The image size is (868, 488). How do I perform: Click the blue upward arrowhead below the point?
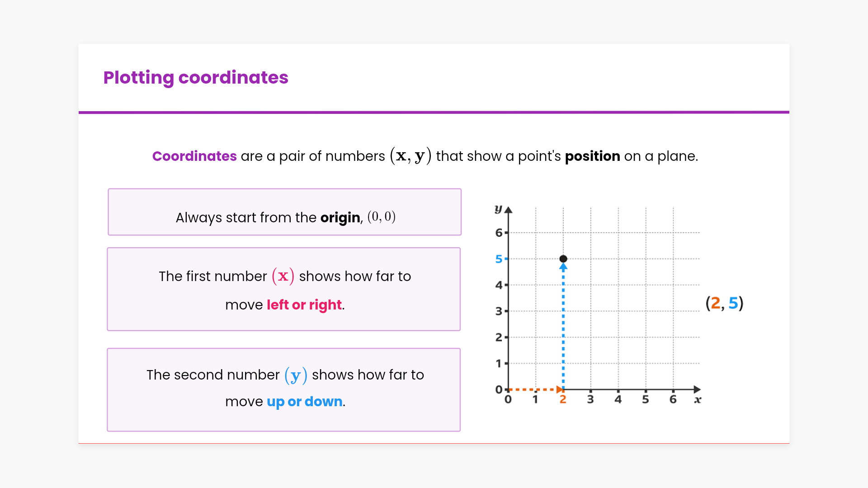click(x=563, y=267)
